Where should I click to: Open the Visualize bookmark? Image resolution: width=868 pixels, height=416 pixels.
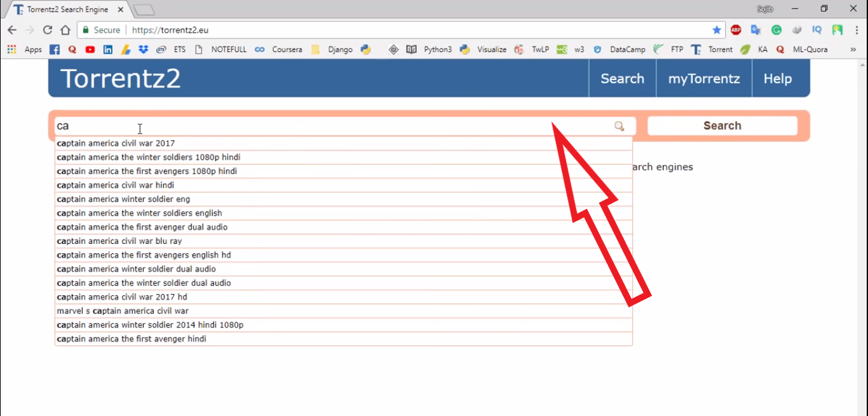coord(483,50)
